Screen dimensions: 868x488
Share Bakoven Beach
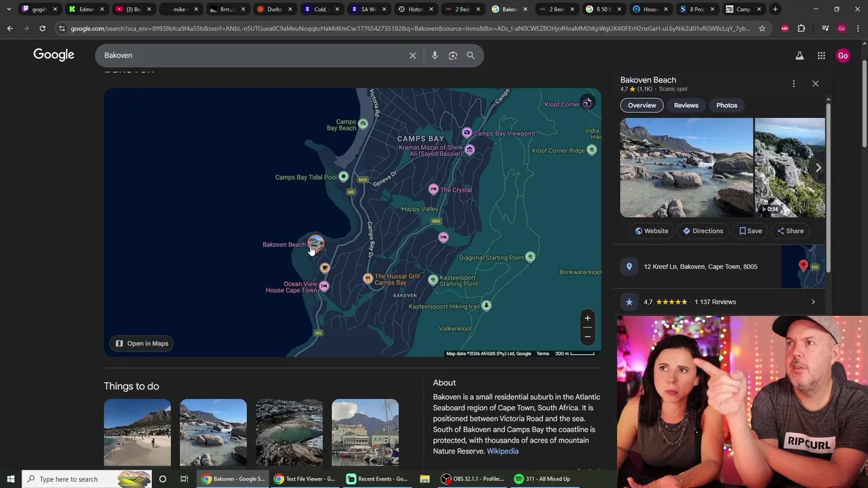pyautogui.click(x=791, y=231)
